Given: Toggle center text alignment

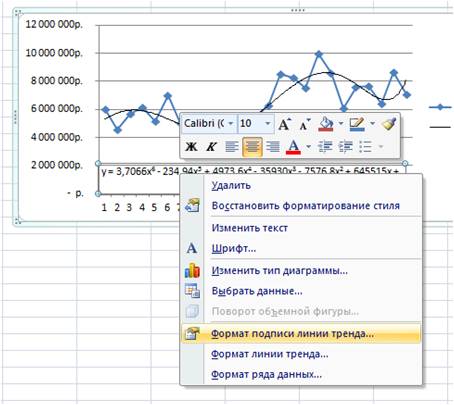Looking at the screenshot, I should pos(252,147).
